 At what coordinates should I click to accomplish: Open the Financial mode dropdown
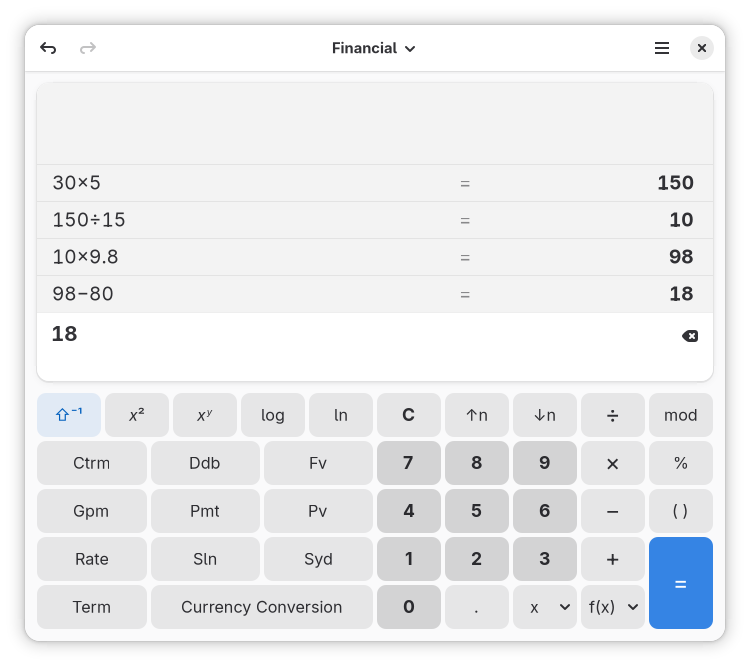tap(374, 48)
